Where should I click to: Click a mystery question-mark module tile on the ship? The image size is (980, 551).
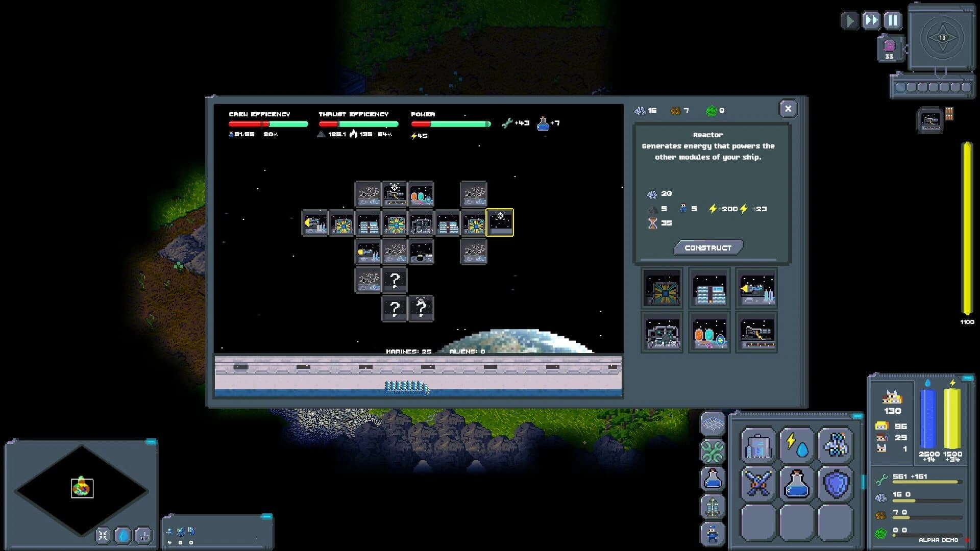point(394,280)
